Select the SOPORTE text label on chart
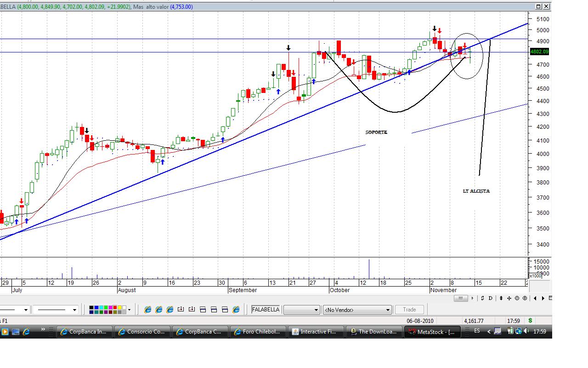Image resolution: width=588 pixels, height=368 pixels. [x=376, y=132]
